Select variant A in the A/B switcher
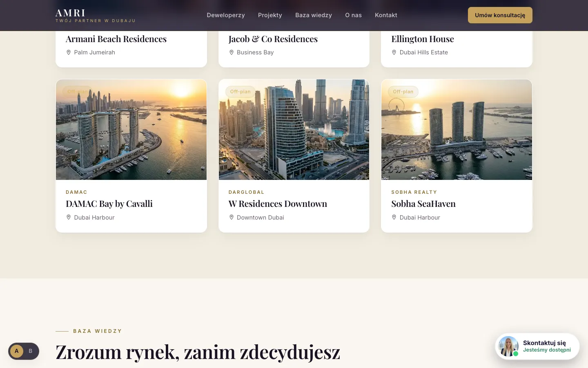 pos(17,351)
